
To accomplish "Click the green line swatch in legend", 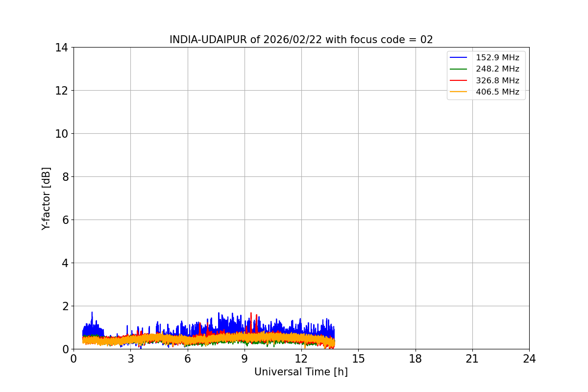I will (459, 69).
